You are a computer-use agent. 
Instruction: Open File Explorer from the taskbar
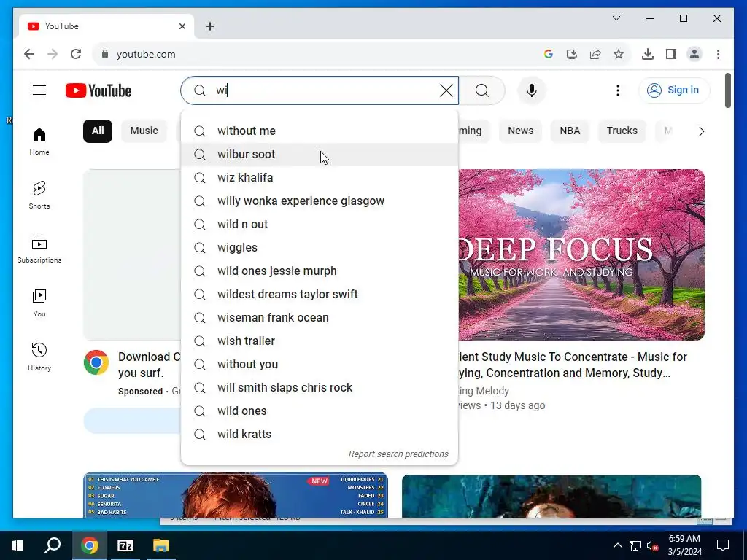161,545
